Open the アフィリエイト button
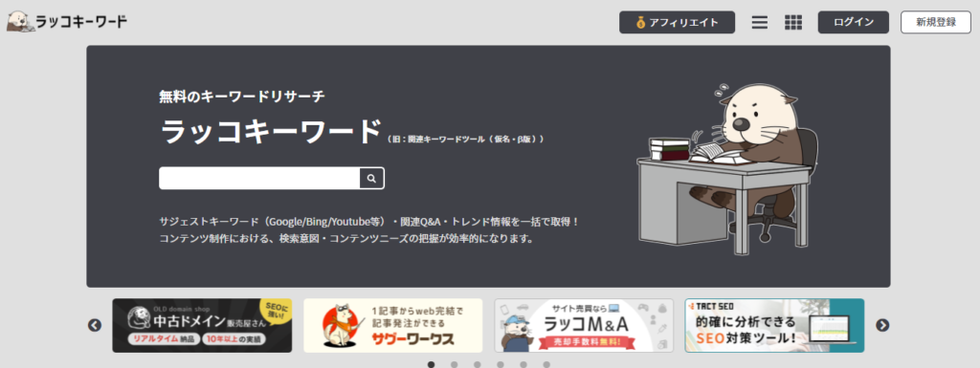 (x=677, y=22)
